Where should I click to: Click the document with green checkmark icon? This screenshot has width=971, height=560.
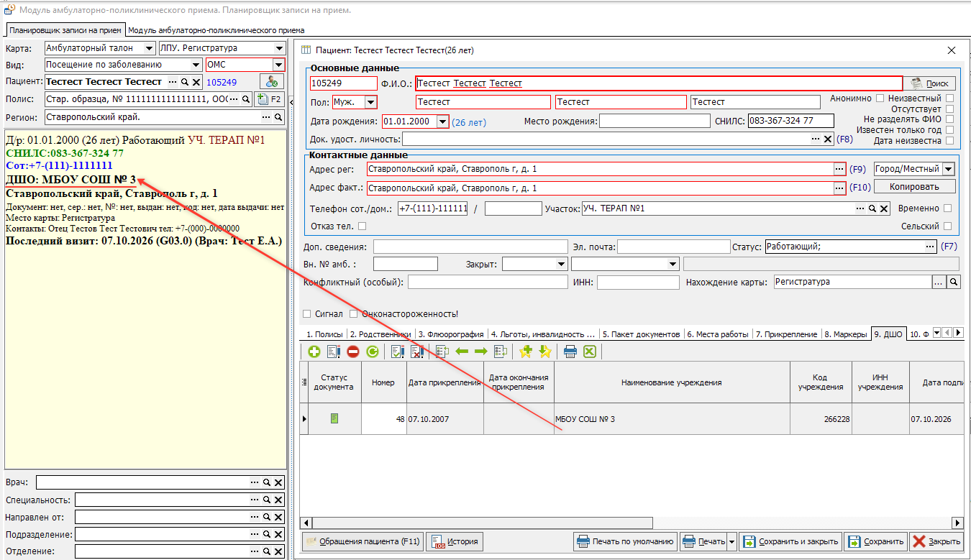[x=397, y=352]
